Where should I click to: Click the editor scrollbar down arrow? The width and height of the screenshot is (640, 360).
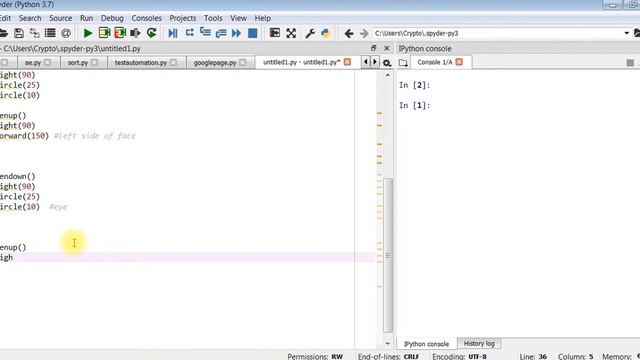point(388,344)
